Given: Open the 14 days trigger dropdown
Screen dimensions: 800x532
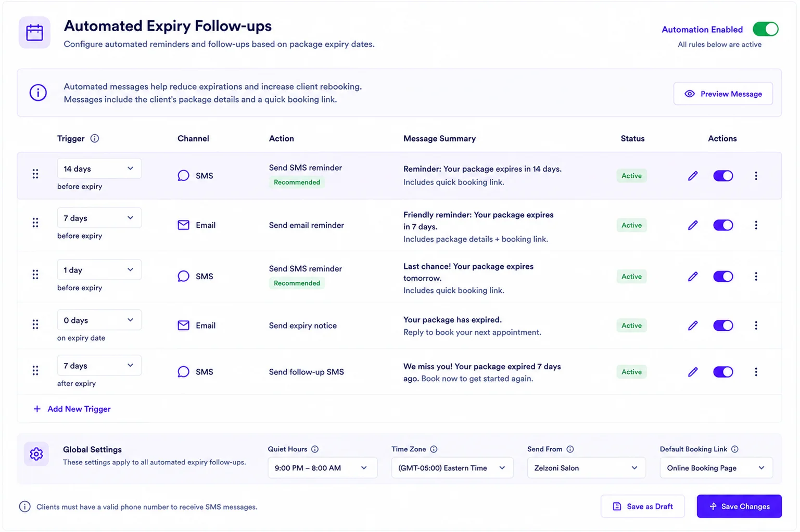Looking at the screenshot, I should coord(99,168).
